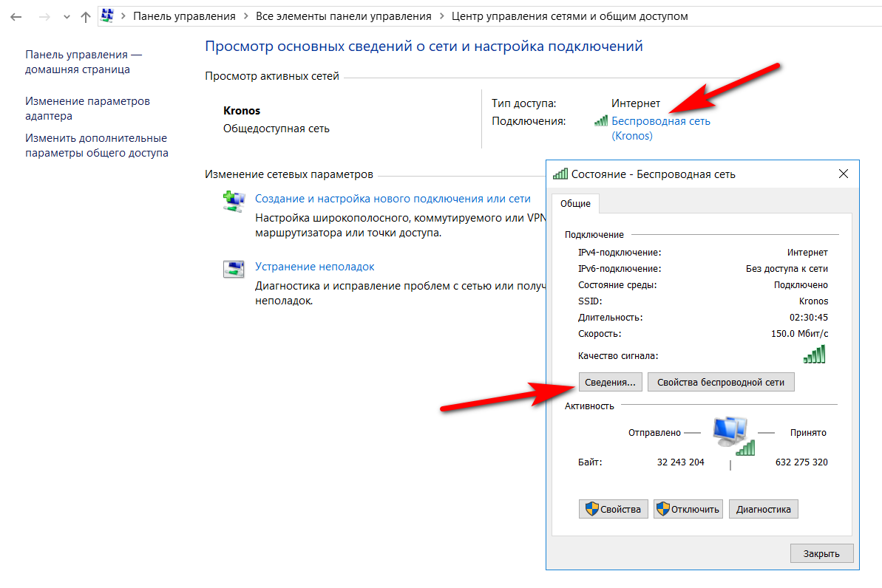Viewport: 882px width, 588px height.
Task: Click received bytes value 632 275 320
Action: pos(801,462)
